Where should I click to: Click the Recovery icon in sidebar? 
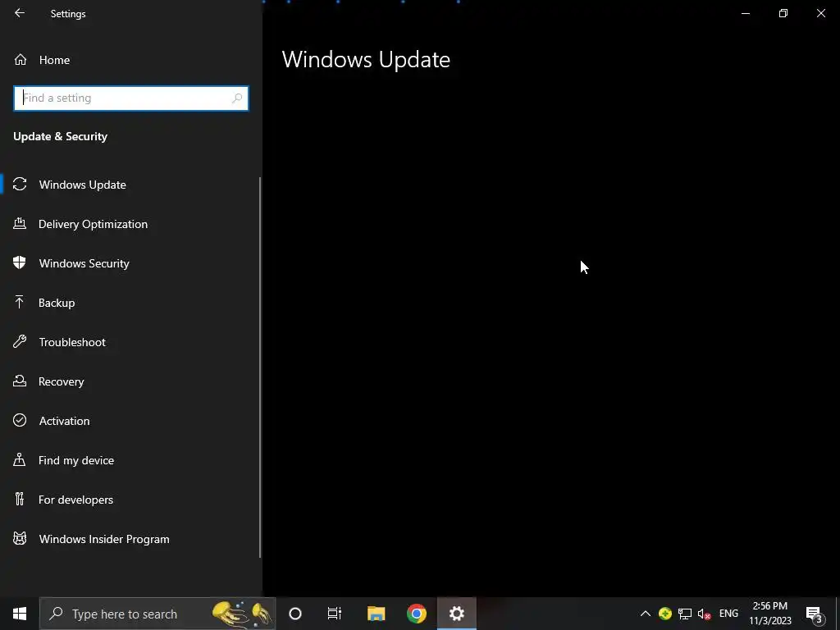pos(20,381)
